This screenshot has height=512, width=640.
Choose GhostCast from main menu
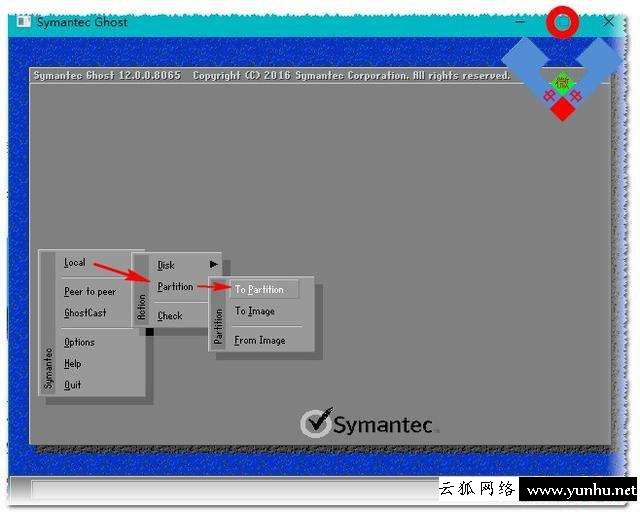pyautogui.click(x=85, y=313)
